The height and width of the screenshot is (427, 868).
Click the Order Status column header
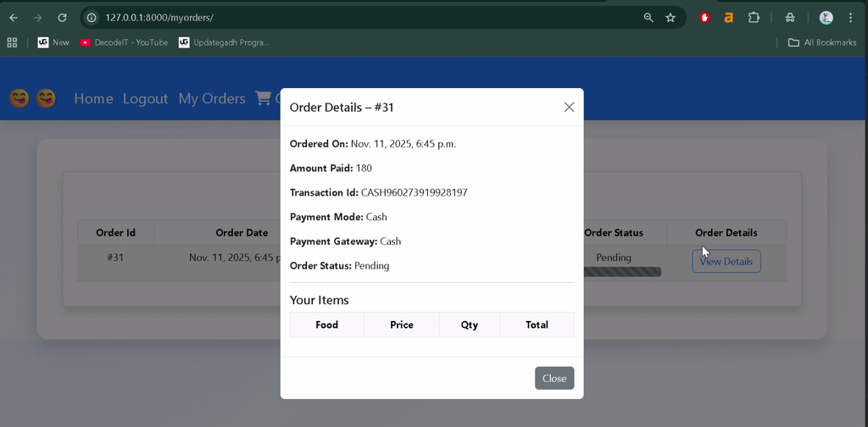pyautogui.click(x=614, y=233)
